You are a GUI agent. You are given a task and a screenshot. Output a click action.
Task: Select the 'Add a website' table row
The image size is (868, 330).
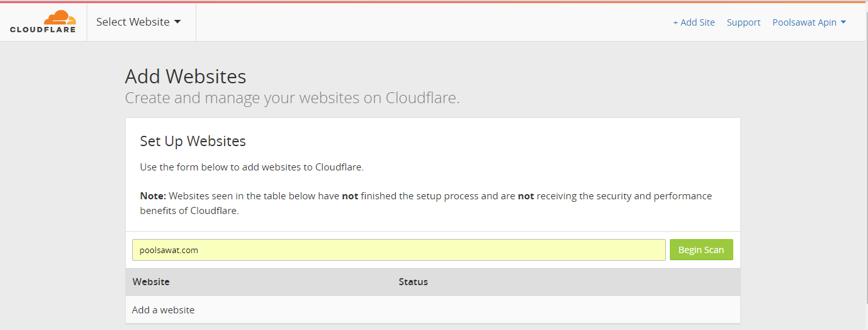coord(433,310)
